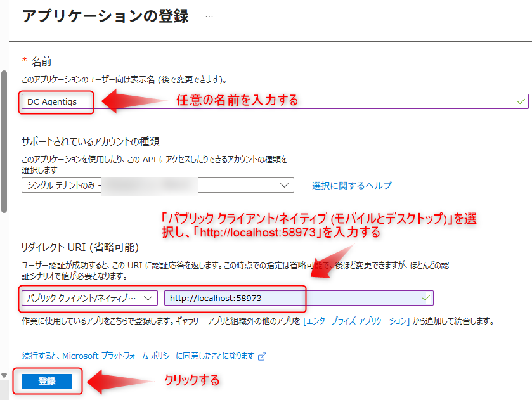The image size is (532, 400).
Task: Click the down arrow of the left scrollbar
Action: pyautogui.click(x=4, y=375)
